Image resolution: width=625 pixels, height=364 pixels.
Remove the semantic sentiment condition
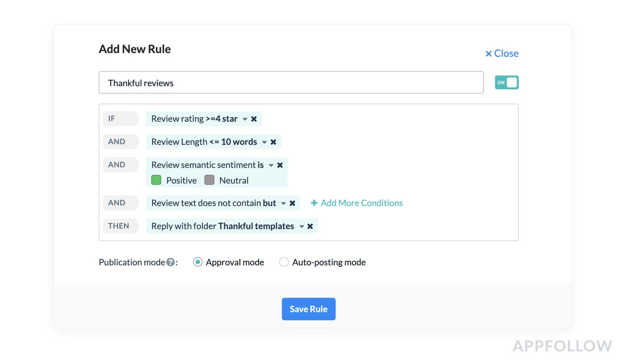[280, 165]
